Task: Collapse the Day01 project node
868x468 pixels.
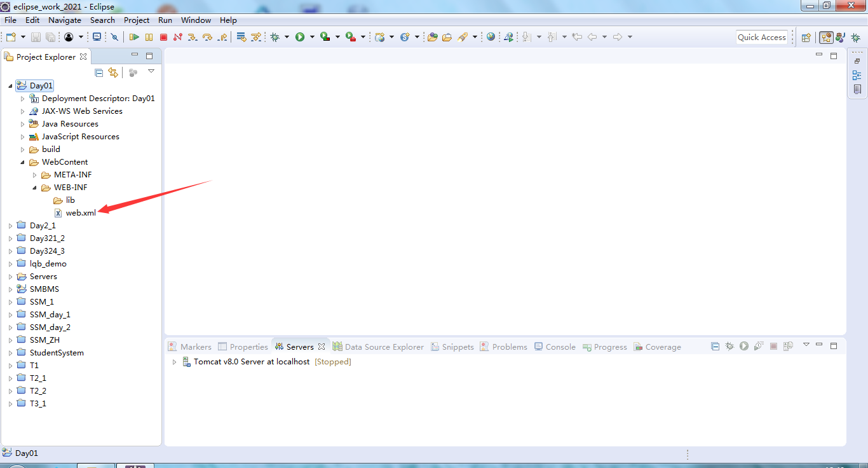Action: click(x=11, y=86)
